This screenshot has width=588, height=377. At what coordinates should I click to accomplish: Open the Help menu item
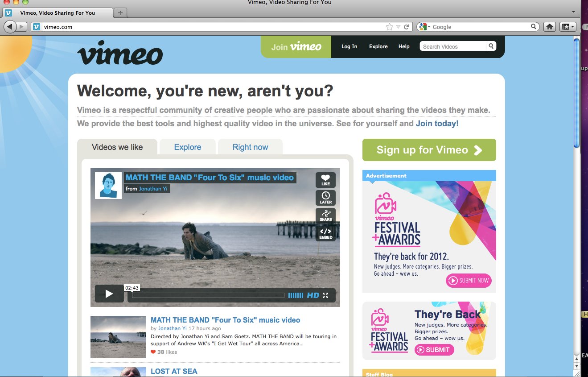(x=404, y=46)
